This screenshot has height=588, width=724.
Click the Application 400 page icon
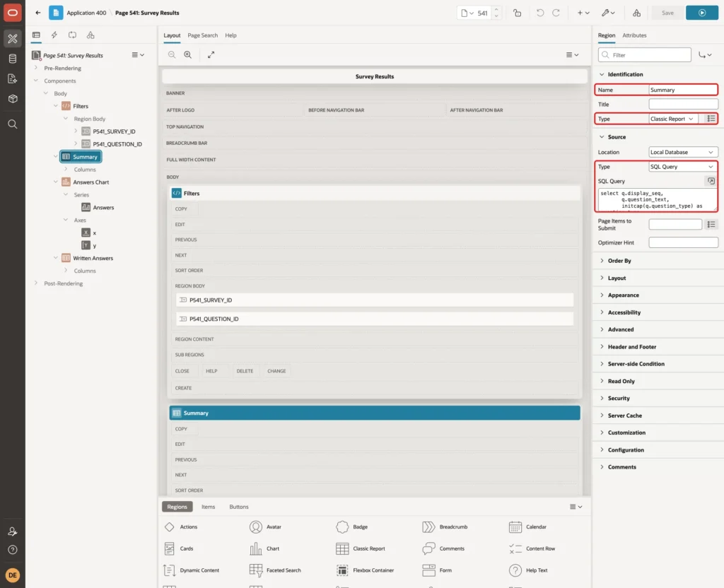coord(56,13)
